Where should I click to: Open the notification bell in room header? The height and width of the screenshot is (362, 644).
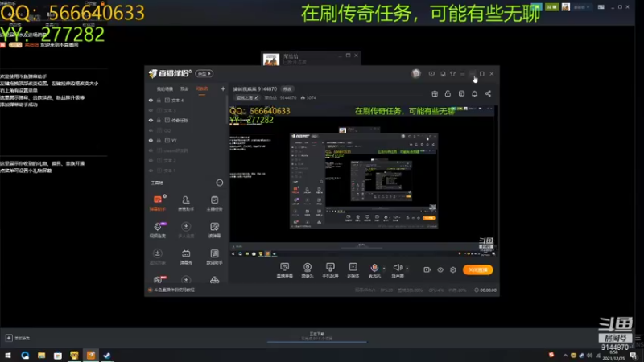pos(474,93)
